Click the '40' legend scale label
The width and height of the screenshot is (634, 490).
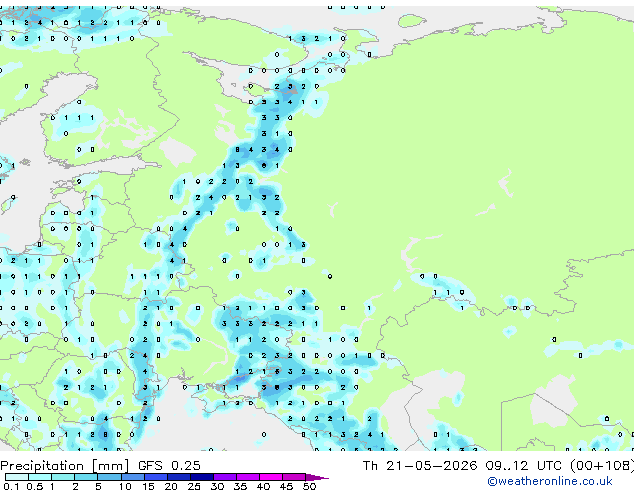pyautogui.click(x=263, y=486)
